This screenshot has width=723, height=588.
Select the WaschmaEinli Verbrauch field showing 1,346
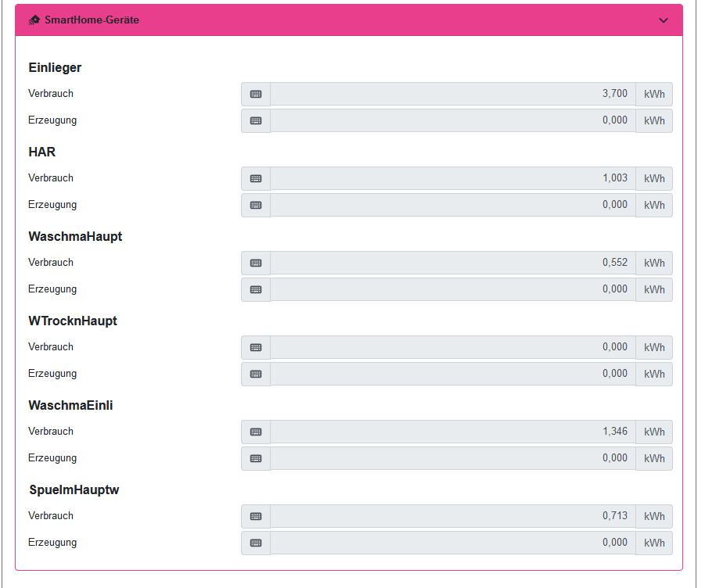[x=452, y=432]
